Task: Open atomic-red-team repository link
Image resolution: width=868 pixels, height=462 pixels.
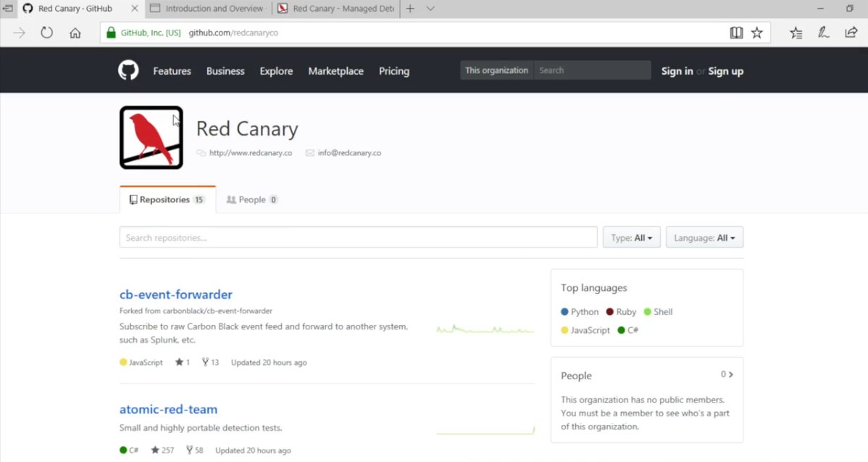Action: (168, 409)
